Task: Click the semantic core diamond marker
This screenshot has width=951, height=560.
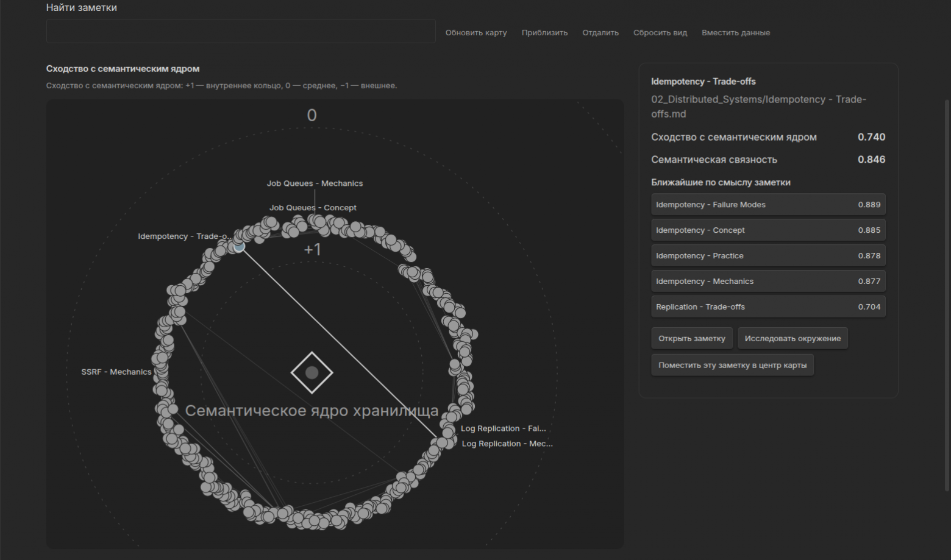Action: pyautogui.click(x=312, y=372)
